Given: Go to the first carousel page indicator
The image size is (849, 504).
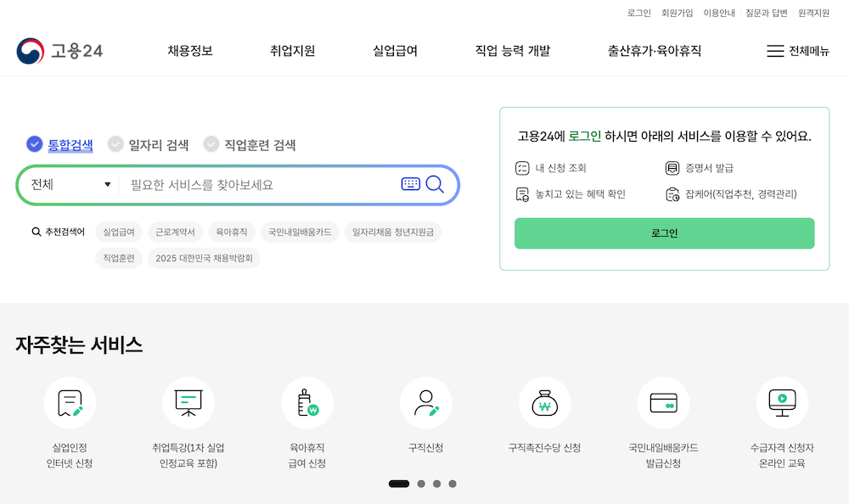Looking at the screenshot, I should pos(399,484).
